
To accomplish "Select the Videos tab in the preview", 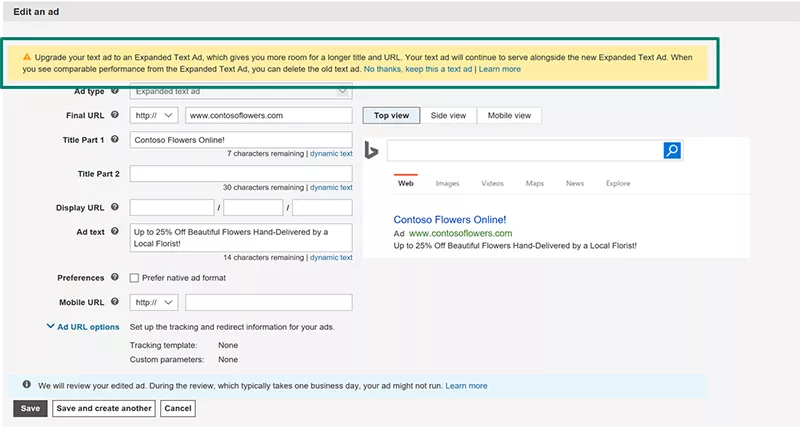I will coord(492,183).
